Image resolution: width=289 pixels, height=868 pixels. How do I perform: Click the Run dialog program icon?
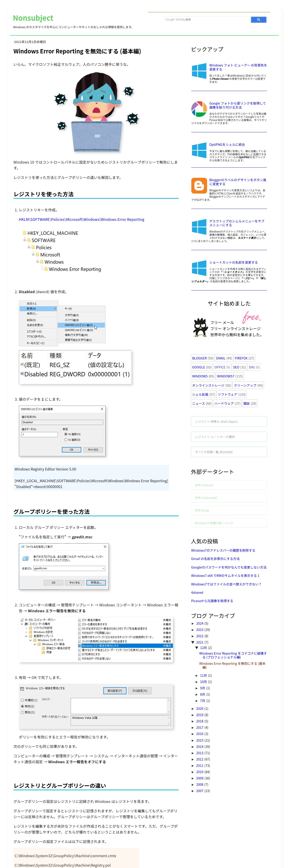[25, 558]
